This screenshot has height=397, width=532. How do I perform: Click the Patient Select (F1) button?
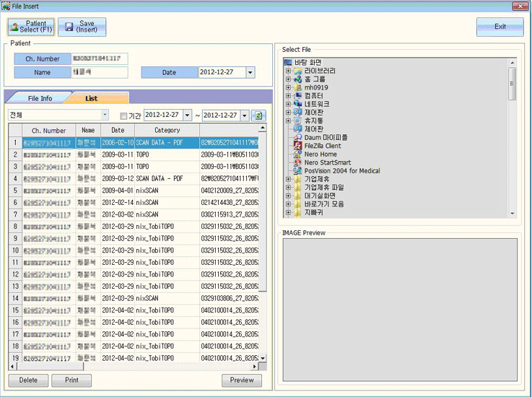[31, 27]
